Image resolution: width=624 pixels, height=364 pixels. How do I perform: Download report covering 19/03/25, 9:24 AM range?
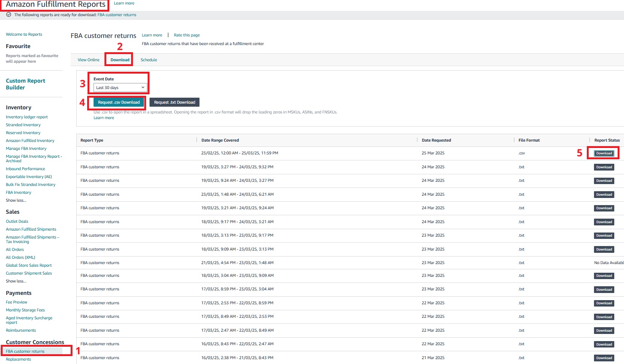click(604, 181)
